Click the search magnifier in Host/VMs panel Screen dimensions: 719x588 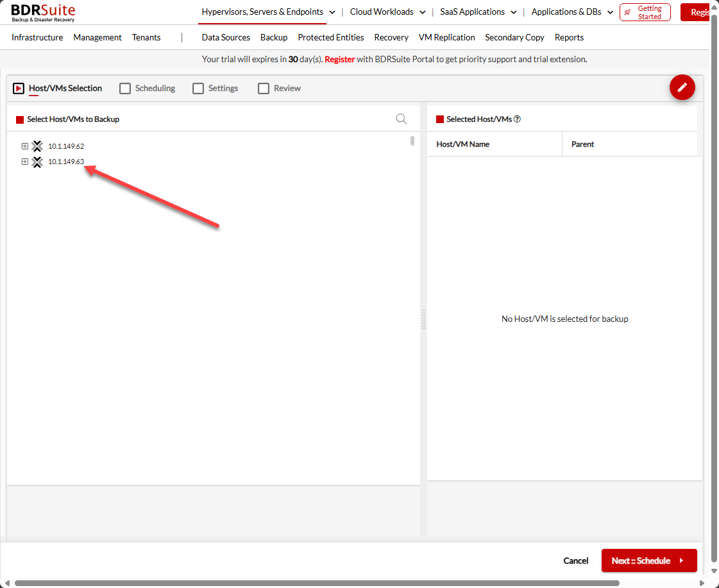tap(401, 119)
